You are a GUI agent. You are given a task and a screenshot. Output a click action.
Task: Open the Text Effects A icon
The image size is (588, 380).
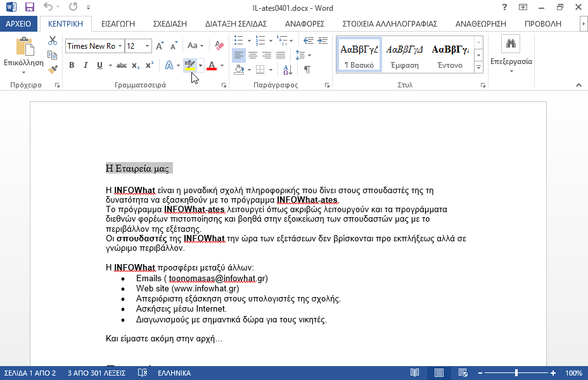click(x=169, y=65)
